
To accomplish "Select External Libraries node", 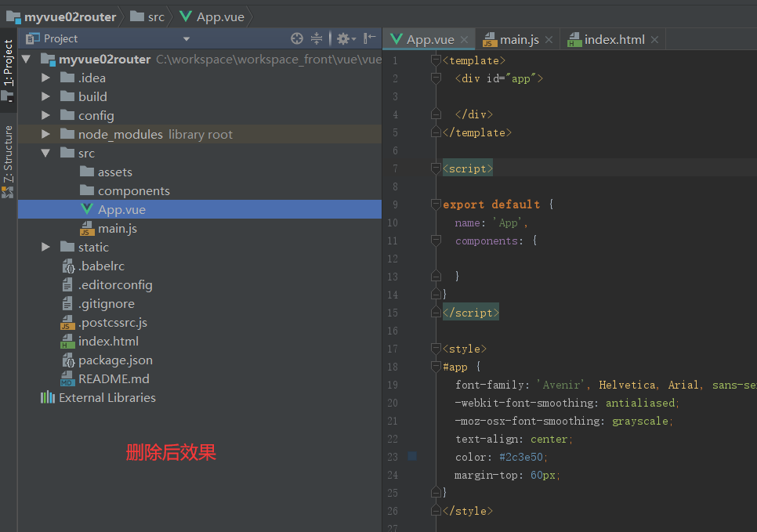I will 98,398.
